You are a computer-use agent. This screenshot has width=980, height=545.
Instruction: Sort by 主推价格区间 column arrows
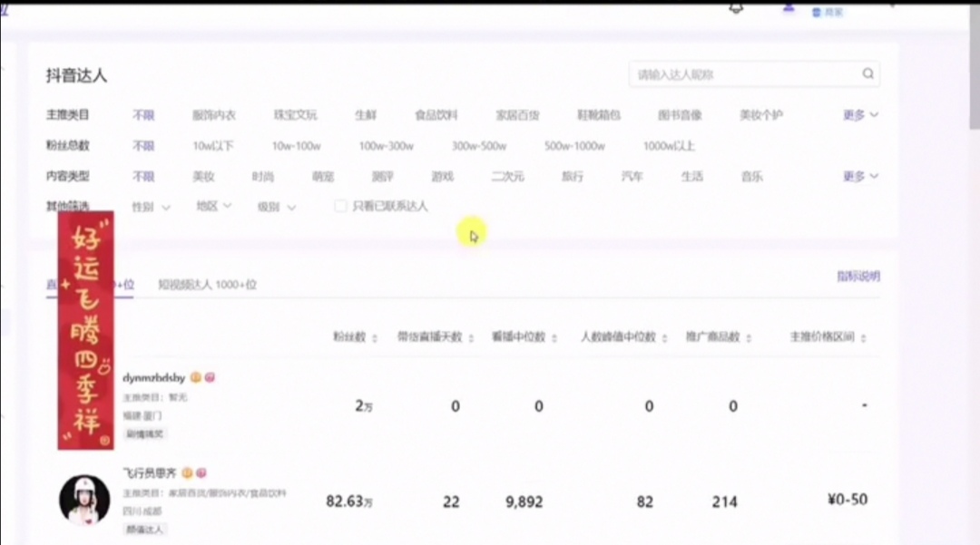pyautogui.click(x=864, y=337)
